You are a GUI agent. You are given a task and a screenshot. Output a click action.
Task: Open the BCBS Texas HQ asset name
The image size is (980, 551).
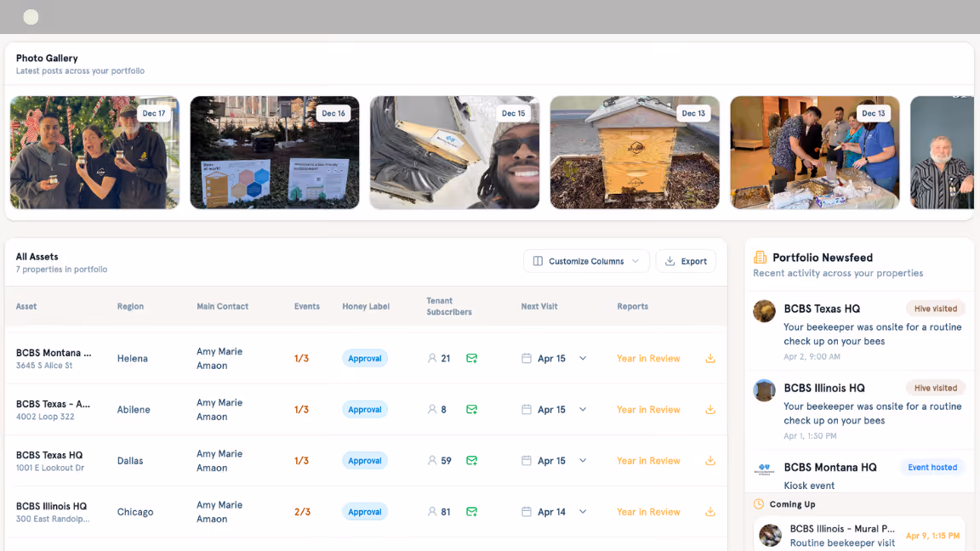pyautogui.click(x=49, y=456)
